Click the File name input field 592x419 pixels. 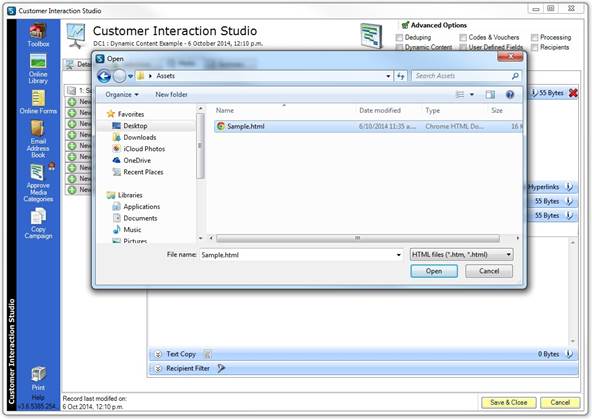click(301, 255)
